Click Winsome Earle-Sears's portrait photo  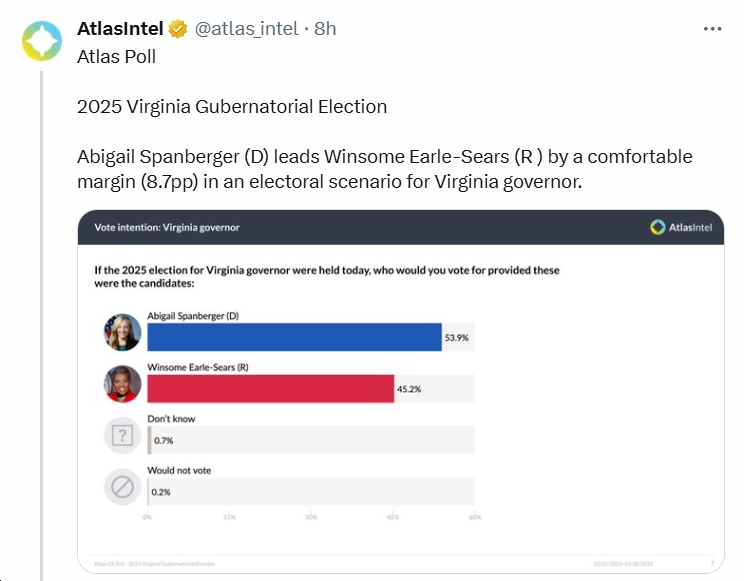coord(123,384)
